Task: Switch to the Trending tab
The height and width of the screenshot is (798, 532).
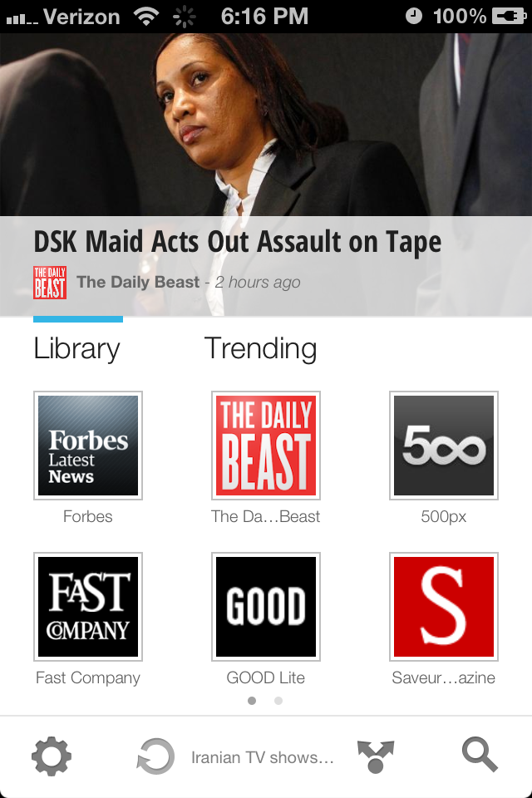Action: (x=261, y=349)
